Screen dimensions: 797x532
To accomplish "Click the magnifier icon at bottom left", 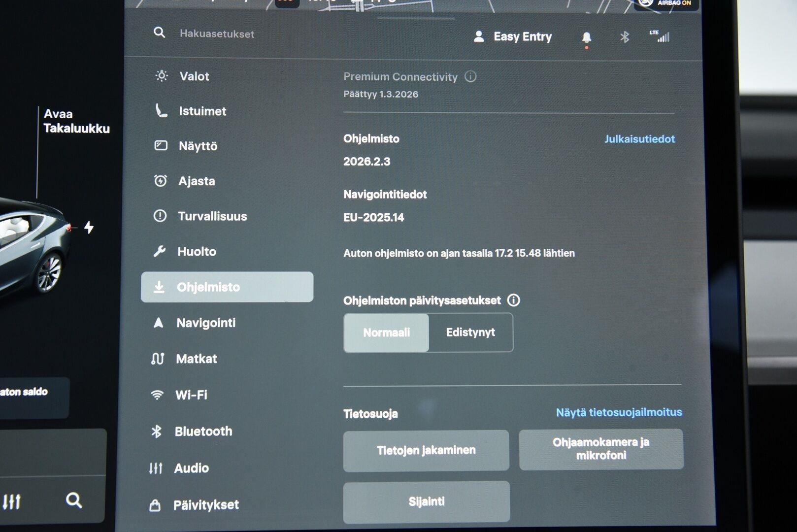I will click(74, 500).
